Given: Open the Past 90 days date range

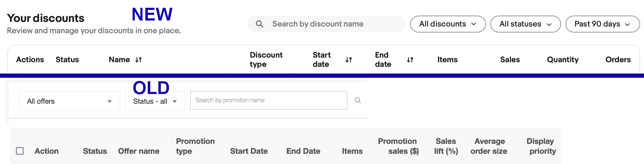Looking at the screenshot, I should 602,24.
